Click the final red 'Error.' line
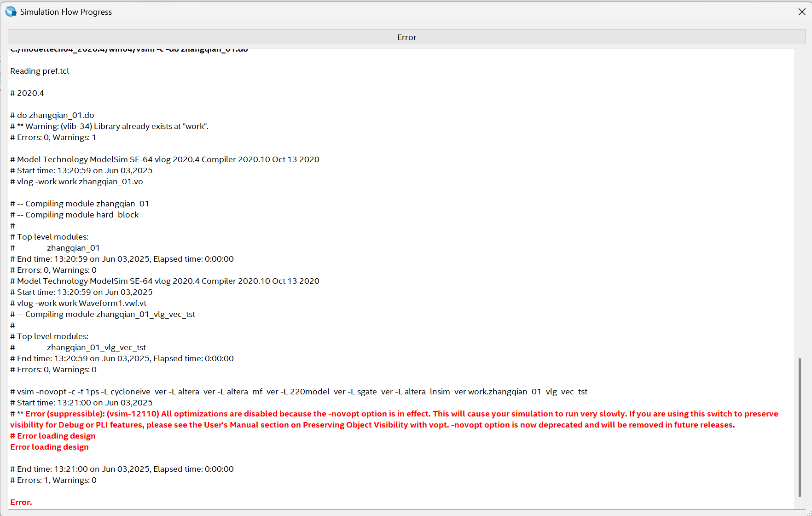 coord(21,502)
